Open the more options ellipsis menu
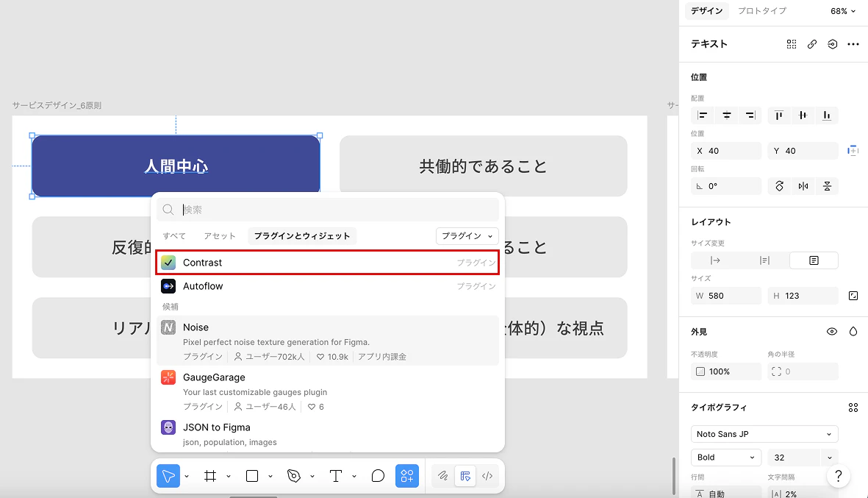 853,44
